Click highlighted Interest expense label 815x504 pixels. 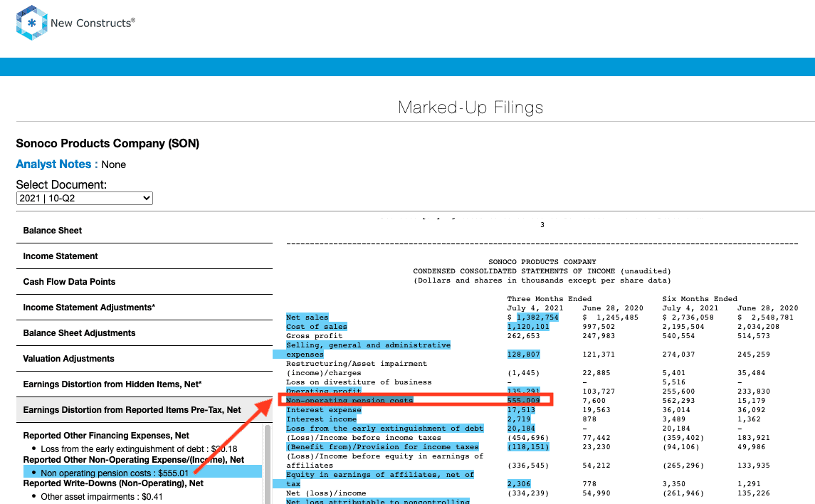point(323,410)
